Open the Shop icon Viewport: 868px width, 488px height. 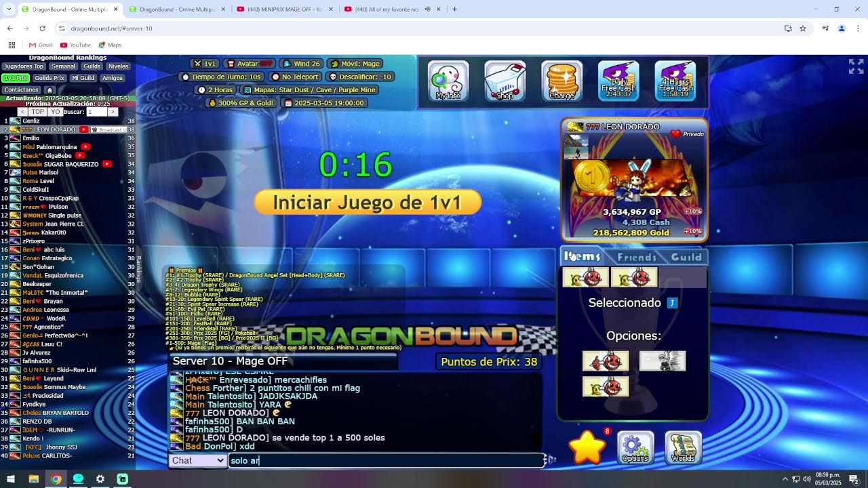point(505,81)
